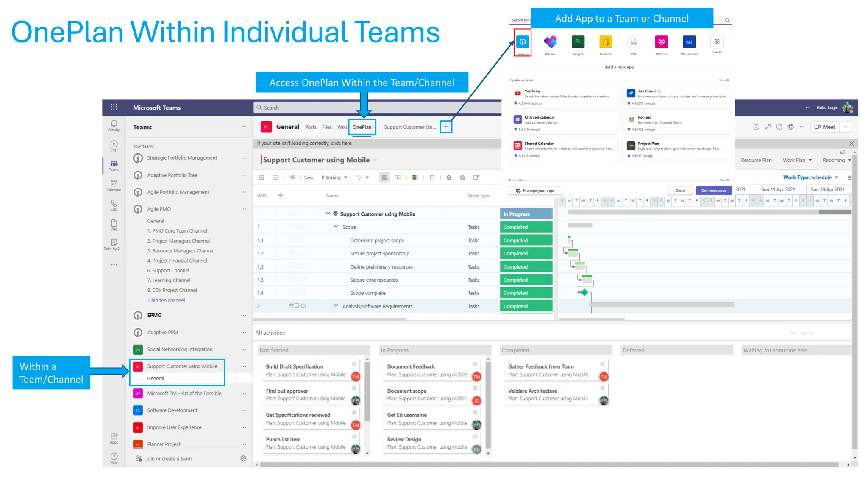Click the filter icon beside Teams heading
Viewport: 868px width, 488px height.
point(244,127)
